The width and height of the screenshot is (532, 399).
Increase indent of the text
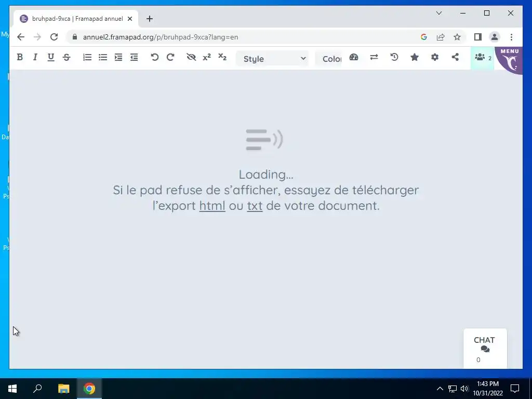(118, 57)
